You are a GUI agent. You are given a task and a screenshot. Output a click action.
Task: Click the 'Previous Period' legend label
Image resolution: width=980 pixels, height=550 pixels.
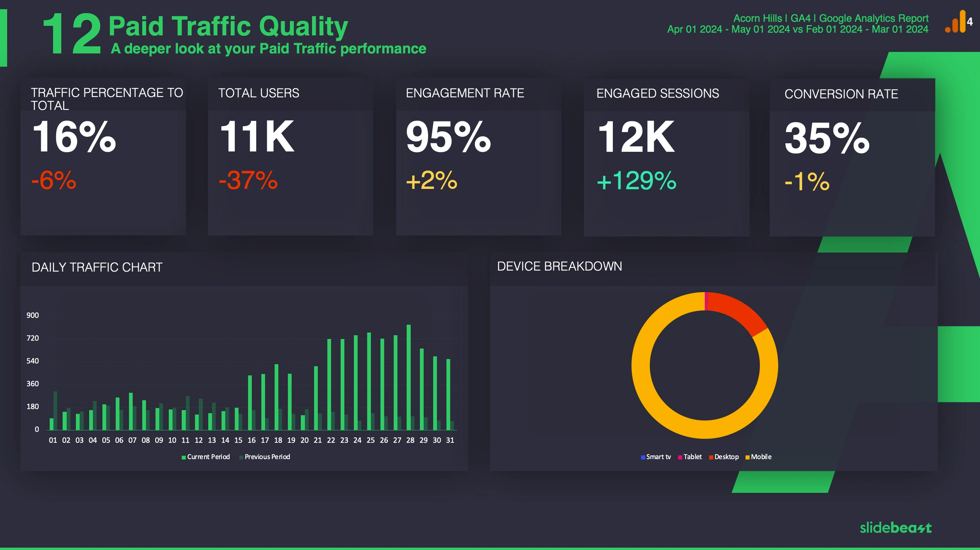pos(267,457)
